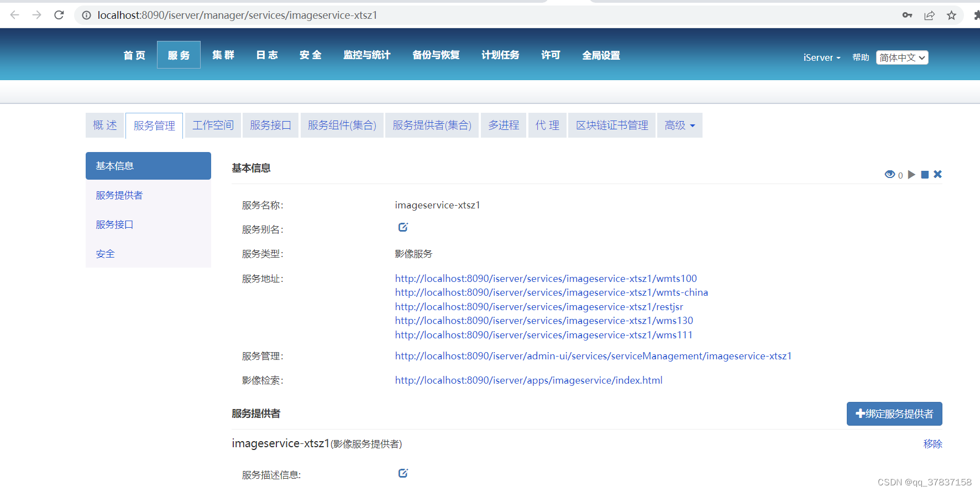The width and height of the screenshot is (980, 492).
Task: Edit the service description with the pencil icon
Action: pos(403,473)
